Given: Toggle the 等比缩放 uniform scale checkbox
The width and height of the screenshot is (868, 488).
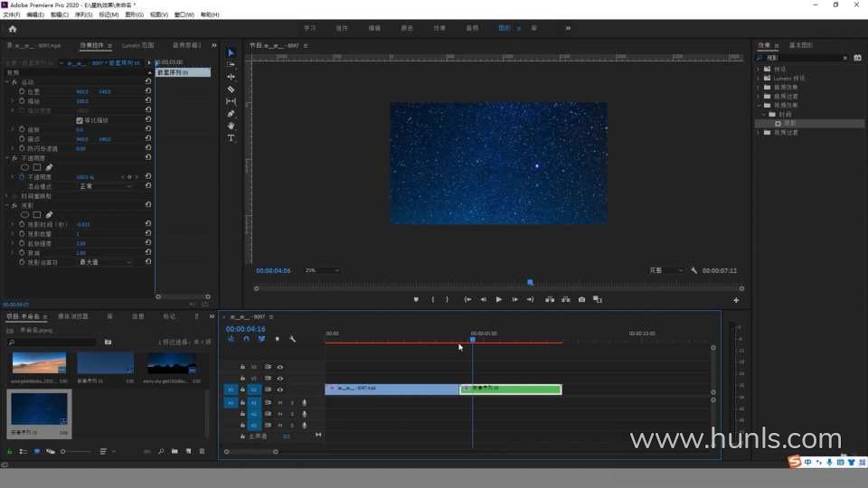Looking at the screenshot, I should (x=80, y=120).
